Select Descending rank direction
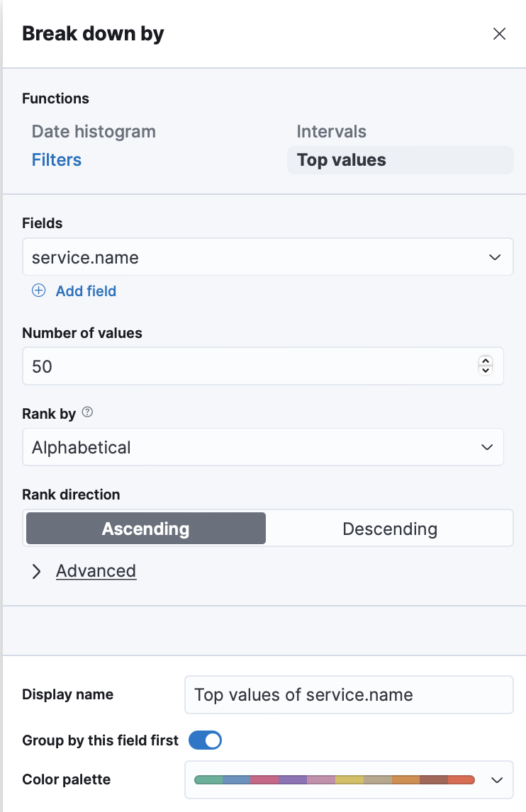This screenshot has width=526, height=812. click(x=389, y=529)
